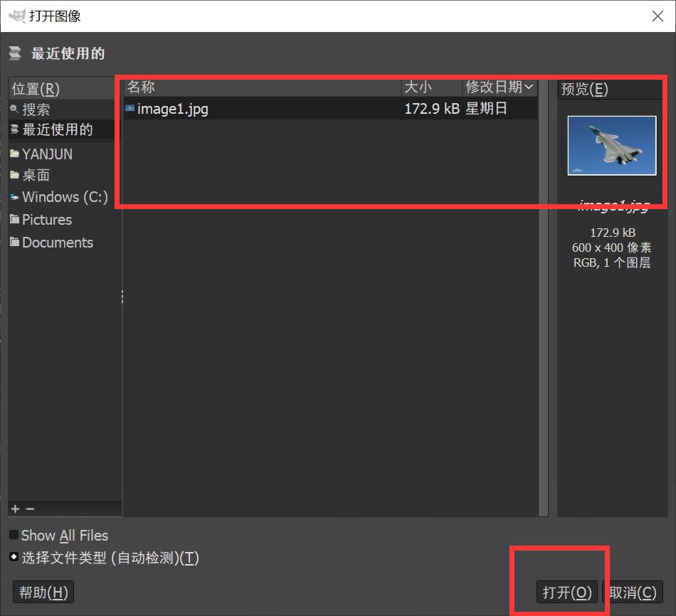Screen dimensions: 676x616
Task: Close the 打开图像 dialog
Action: coord(657,16)
